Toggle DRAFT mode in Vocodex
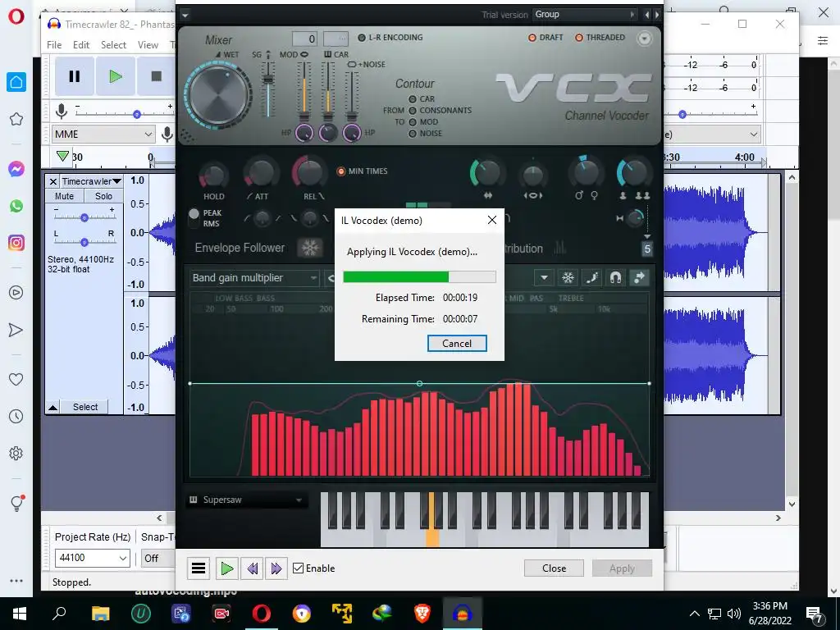This screenshot has width=840, height=630. pyautogui.click(x=546, y=38)
